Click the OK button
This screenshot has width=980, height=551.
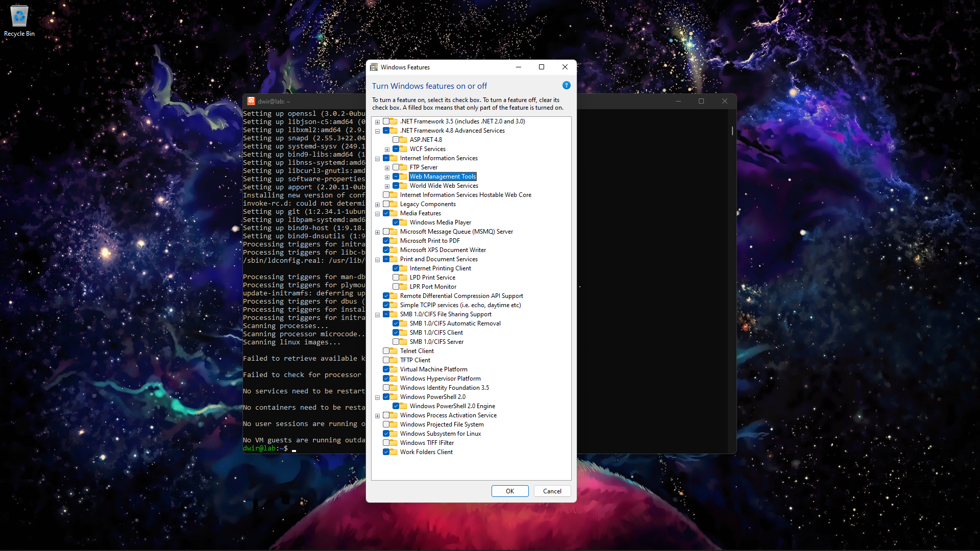point(509,491)
